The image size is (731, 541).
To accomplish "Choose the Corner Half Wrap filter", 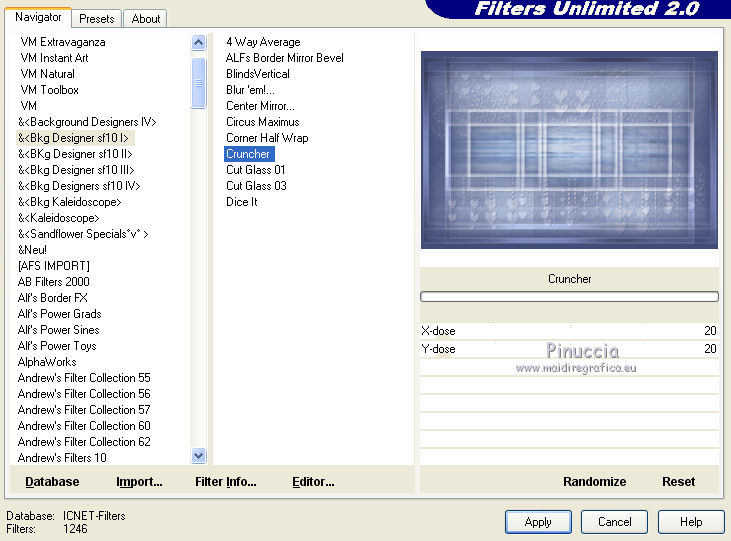I will (267, 138).
